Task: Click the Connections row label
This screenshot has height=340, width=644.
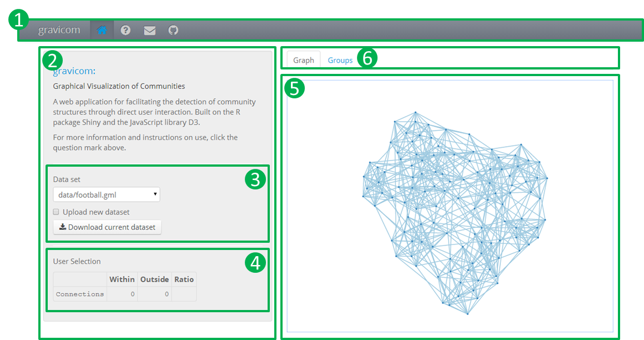Action: point(80,294)
